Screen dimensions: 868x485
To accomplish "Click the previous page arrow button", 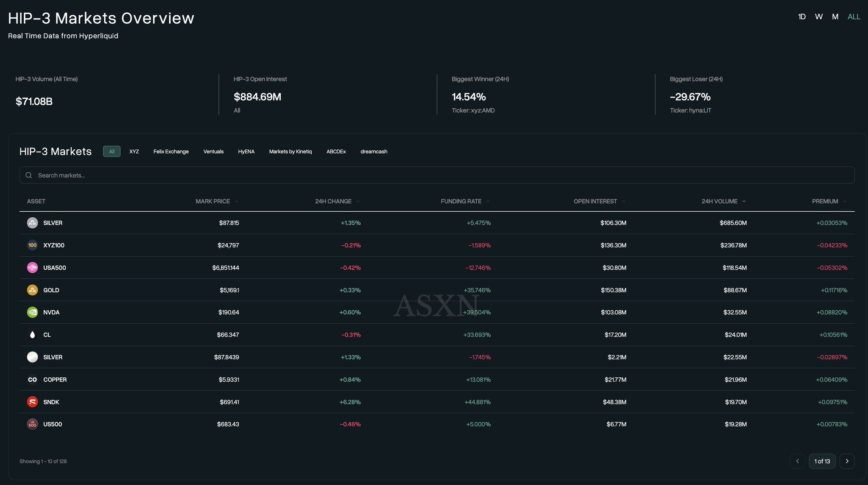I will 797,461.
